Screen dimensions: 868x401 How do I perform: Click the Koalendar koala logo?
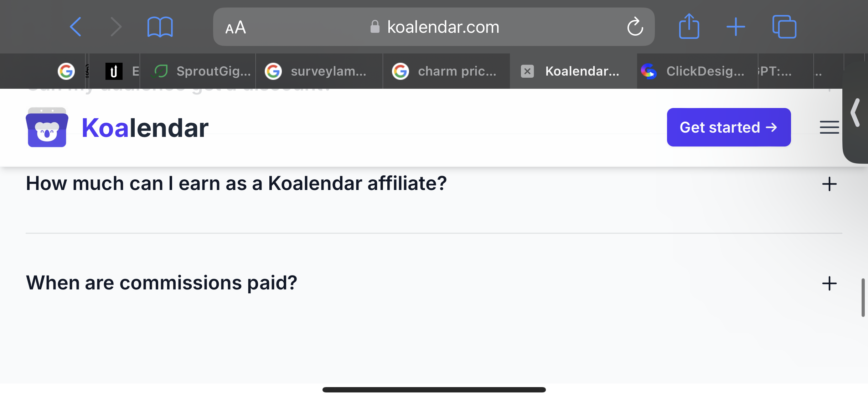pos(47,127)
